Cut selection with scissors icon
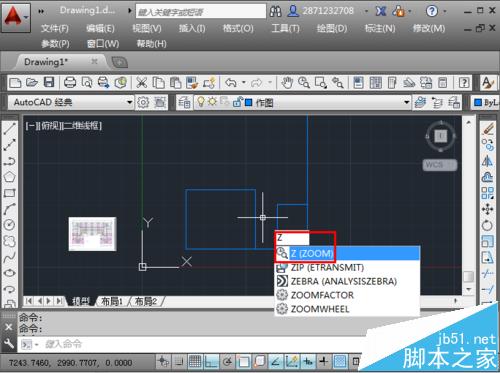The width and height of the screenshot is (500, 373). (142, 83)
